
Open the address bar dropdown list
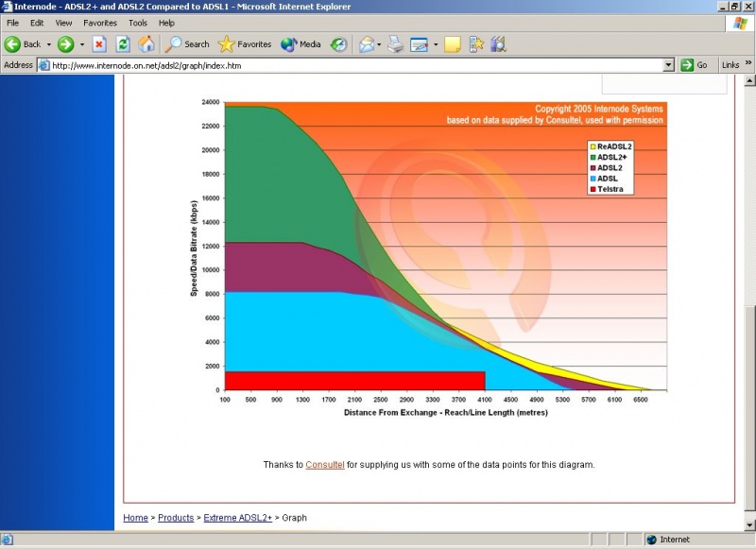[668, 64]
